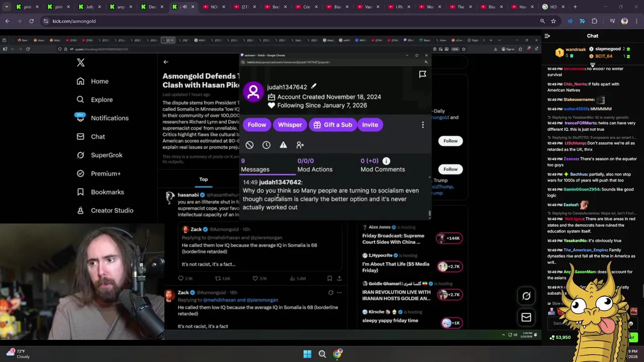Click Whisper button on viewer card
Viewport: 644px width, 362px height.
tap(290, 125)
